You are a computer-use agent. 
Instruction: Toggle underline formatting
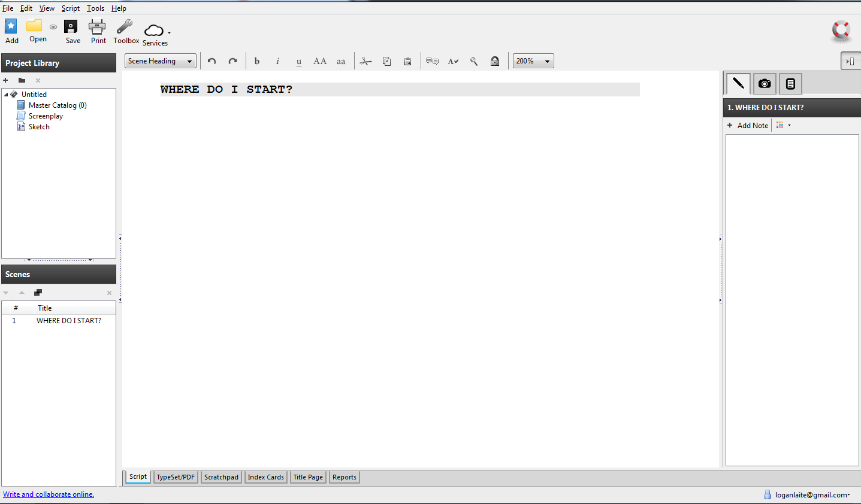coord(298,60)
